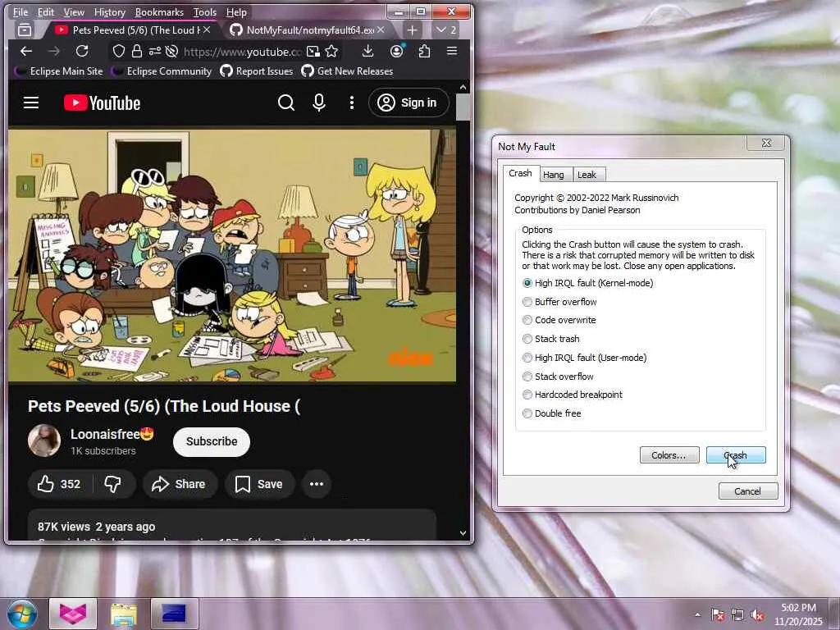
Task: Click the translate page icon in address bar
Action: pyautogui.click(x=313, y=51)
